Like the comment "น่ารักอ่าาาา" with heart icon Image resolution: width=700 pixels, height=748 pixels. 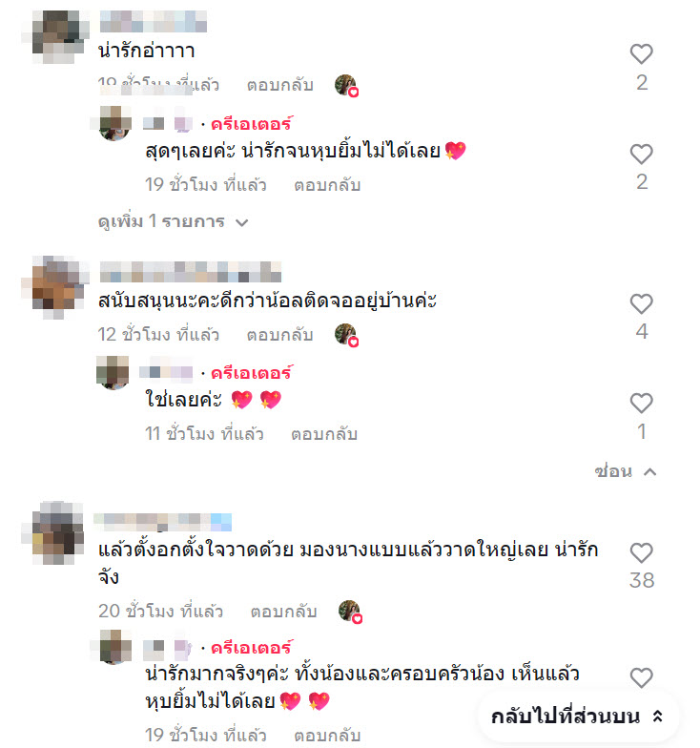[x=641, y=53]
